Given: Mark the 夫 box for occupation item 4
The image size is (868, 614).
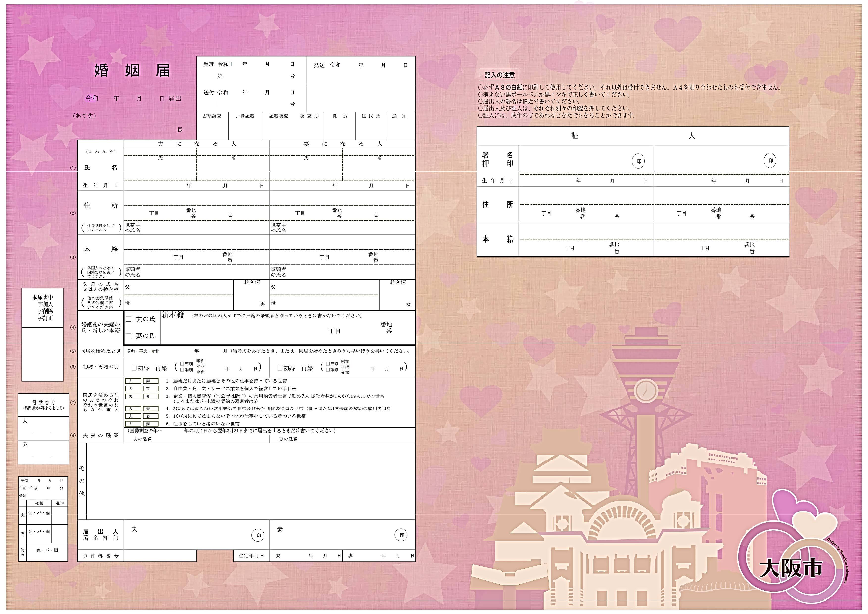Looking at the screenshot, I should click(x=133, y=409).
